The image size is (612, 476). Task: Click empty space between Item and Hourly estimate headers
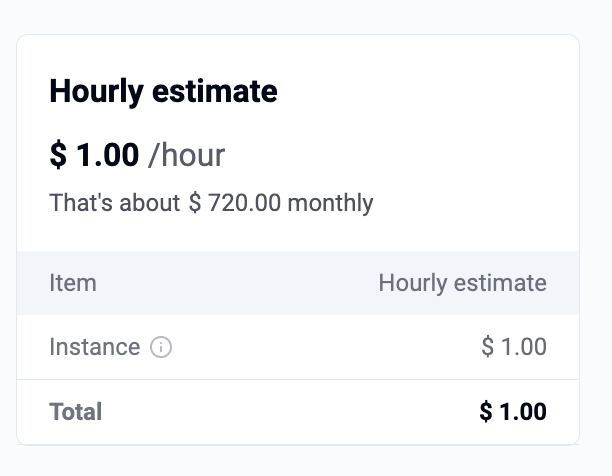(x=240, y=283)
